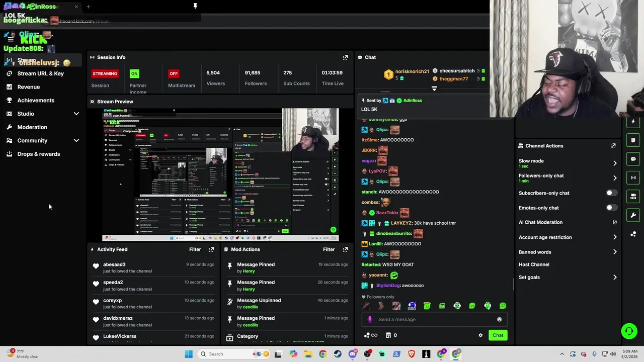
Task: Pop out the Activity Feed panel
Action: pos(211,249)
